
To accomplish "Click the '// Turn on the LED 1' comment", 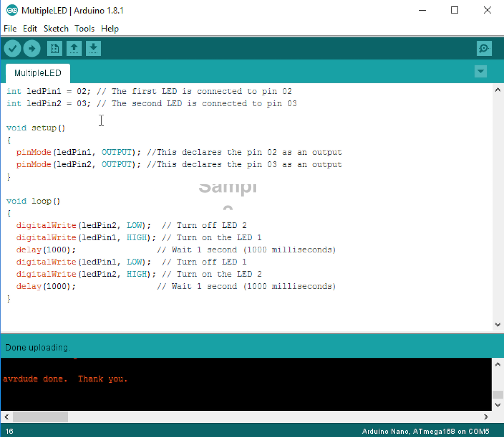I will coord(212,238).
